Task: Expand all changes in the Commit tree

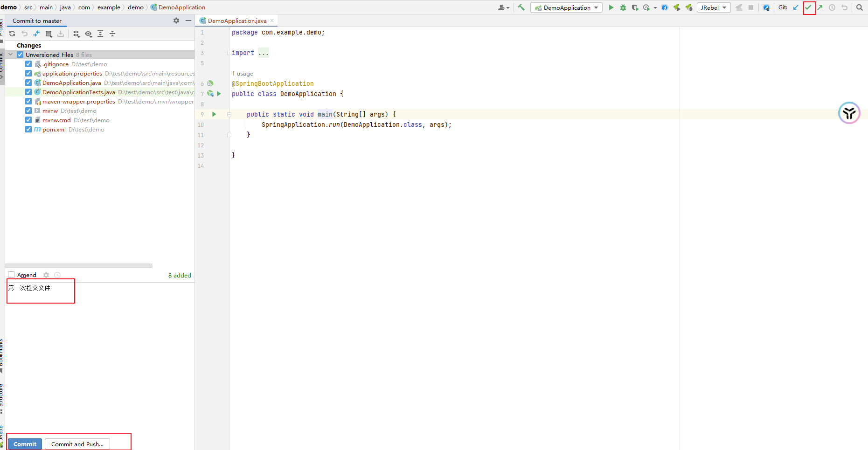Action: [x=100, y=34]
